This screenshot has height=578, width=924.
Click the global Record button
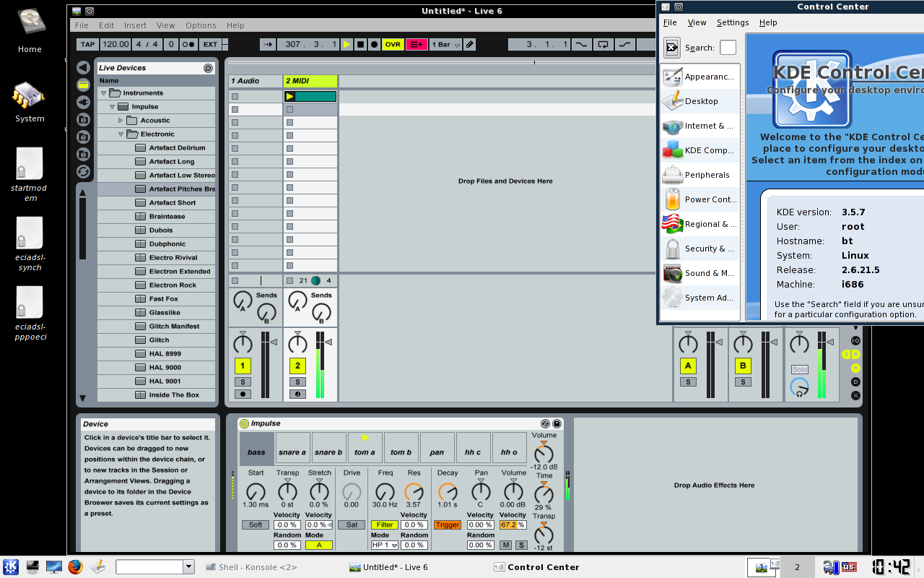click(374, 44)
